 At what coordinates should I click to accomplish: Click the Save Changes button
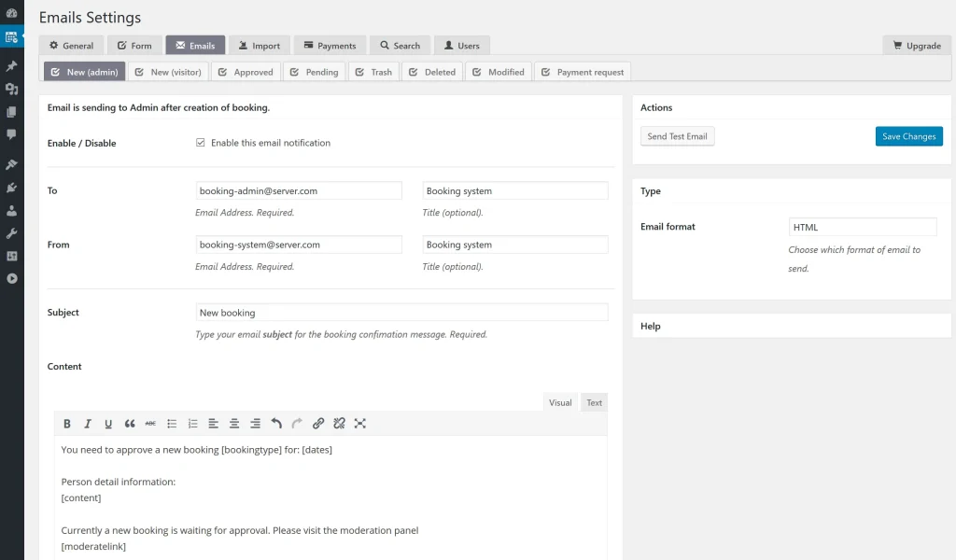(908, 135)
